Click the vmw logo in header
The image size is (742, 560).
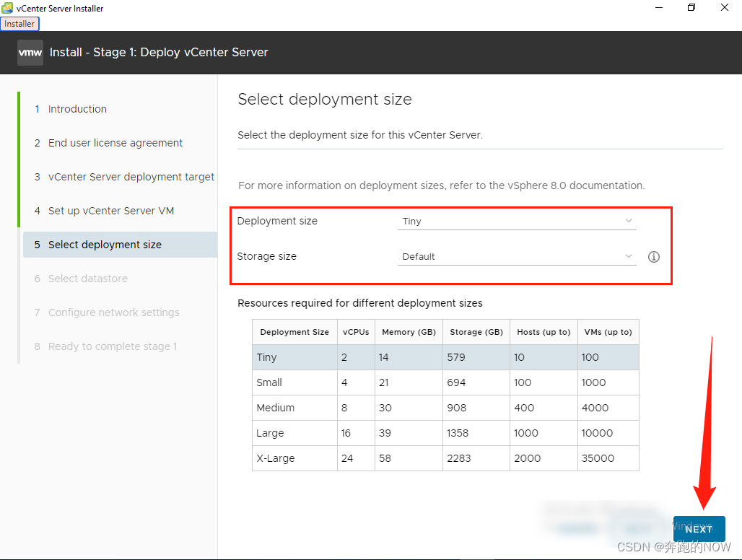(x=30, y=53)
